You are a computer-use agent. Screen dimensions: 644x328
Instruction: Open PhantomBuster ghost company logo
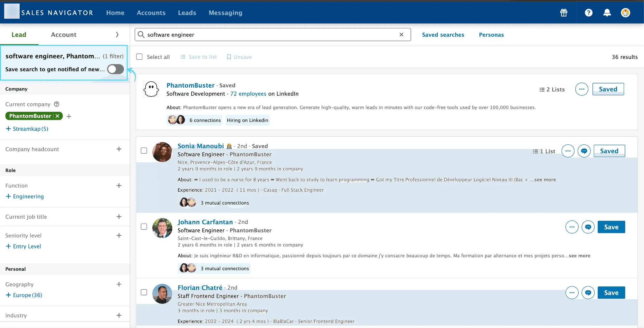[151, 89]
